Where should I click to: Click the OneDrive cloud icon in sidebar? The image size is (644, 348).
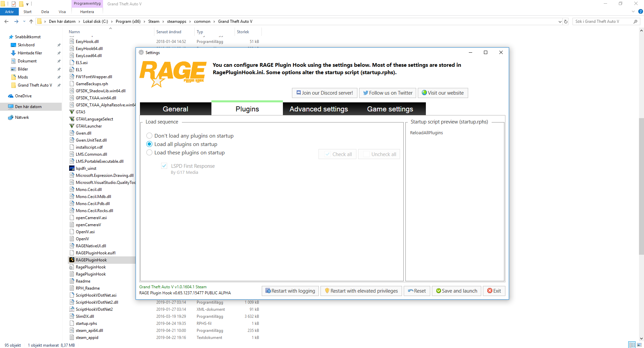pyautogui.click(x=11, y=96)
